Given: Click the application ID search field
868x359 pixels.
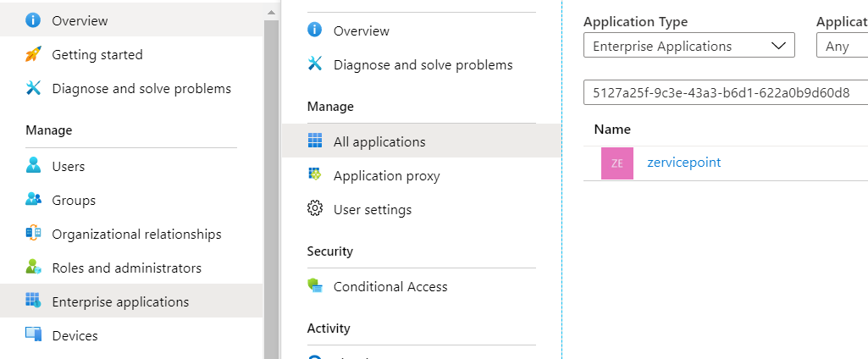Looking at the screenshot, I should coord(724,91).
